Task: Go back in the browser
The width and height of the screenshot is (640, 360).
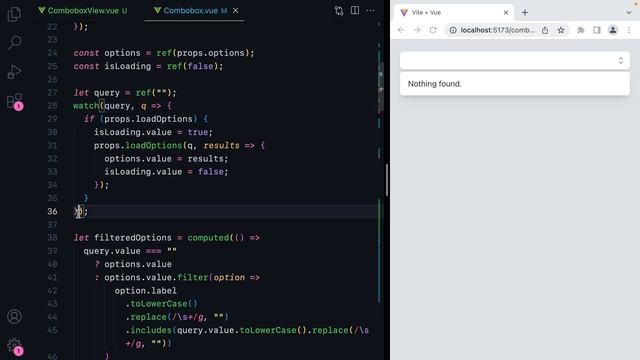Action: (401, 30)
